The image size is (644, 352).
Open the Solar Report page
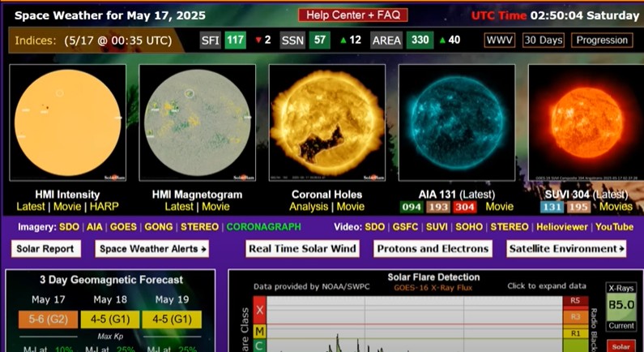click(x=47, y=249)
